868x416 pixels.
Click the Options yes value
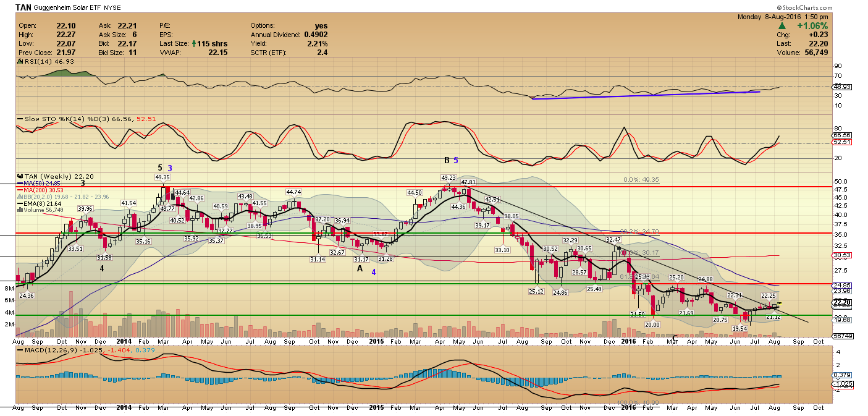321,25
